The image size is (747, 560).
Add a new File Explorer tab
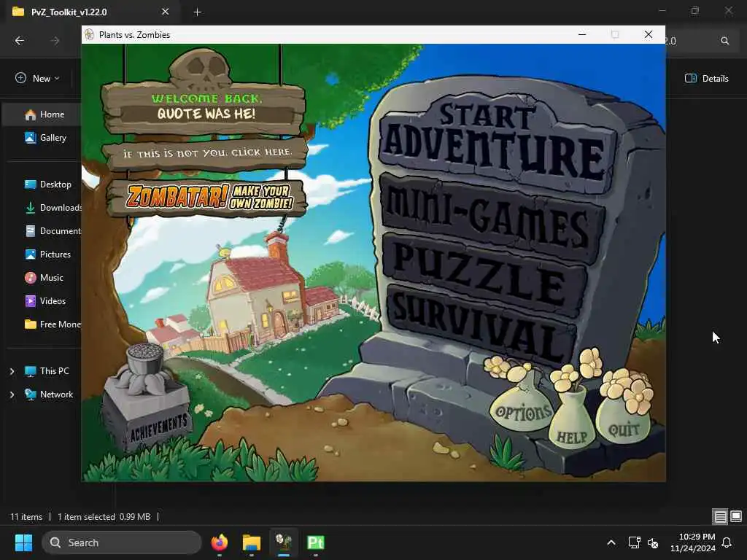pos(197,12)
